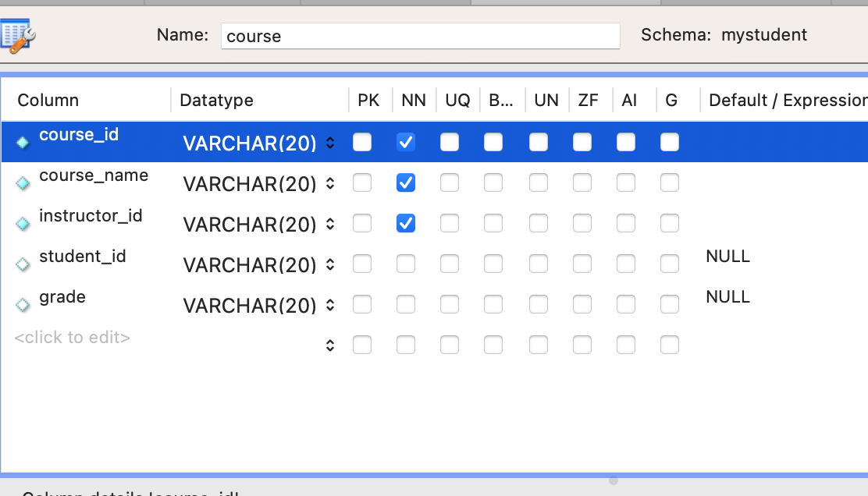The image size is (868, 496).
Task: Enable NN checkbox for student_id
Action: pyautogui.click(x=406, y=264)
